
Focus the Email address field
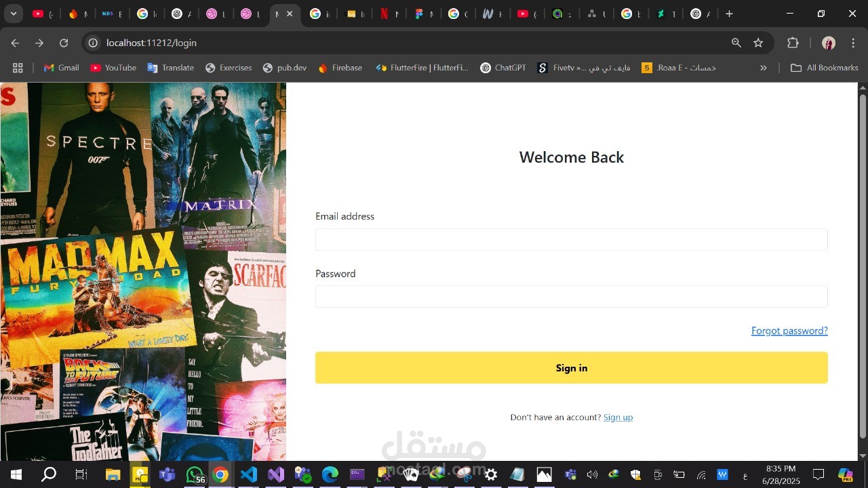pyautogui.click(x=571, y=239)
